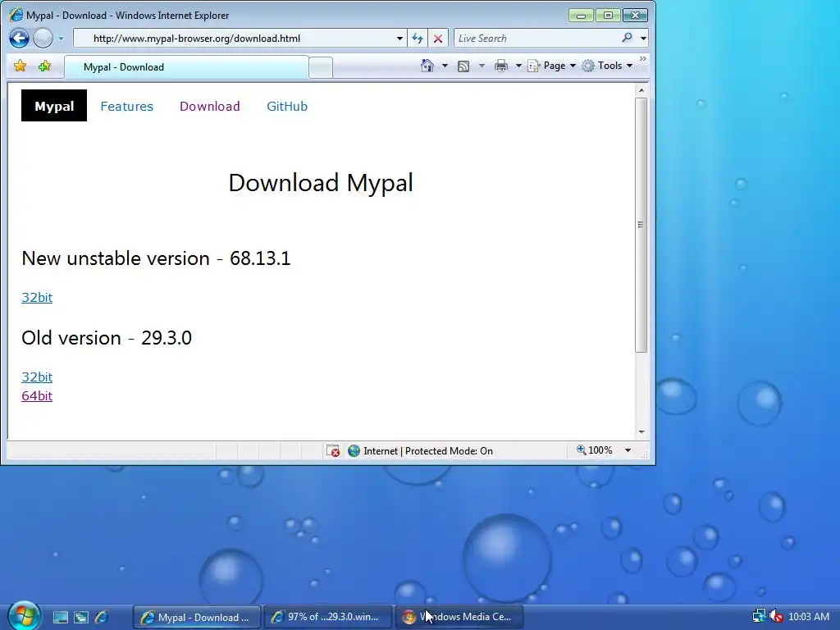The height and width of the screenshot is (630, 840).
Task: Click the Stop loading red X
Action: (x=438, y=39)
